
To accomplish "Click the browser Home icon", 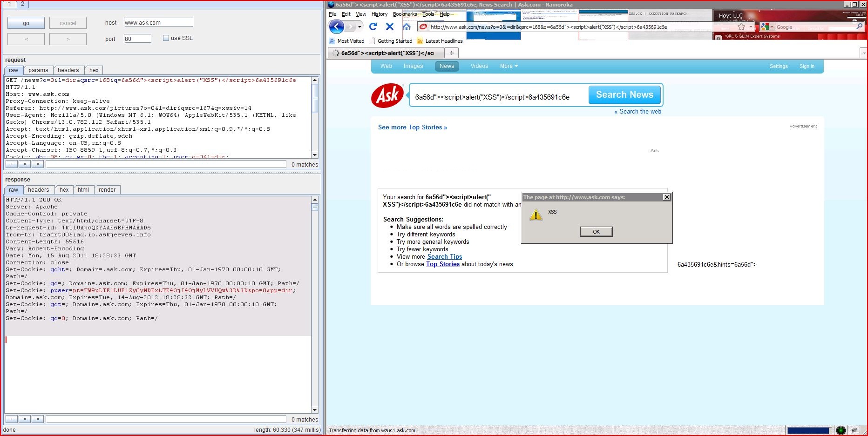I will [x=407, y=27].
